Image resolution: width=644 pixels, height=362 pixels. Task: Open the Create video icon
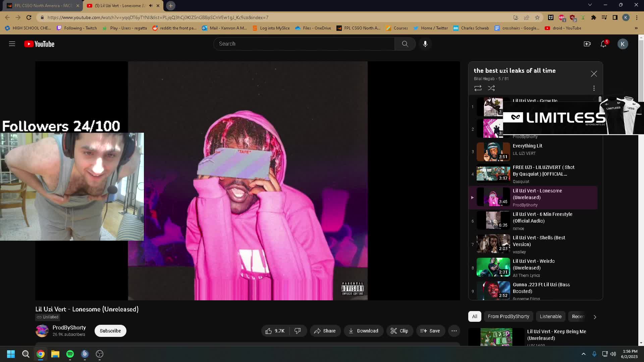[587, 44]
